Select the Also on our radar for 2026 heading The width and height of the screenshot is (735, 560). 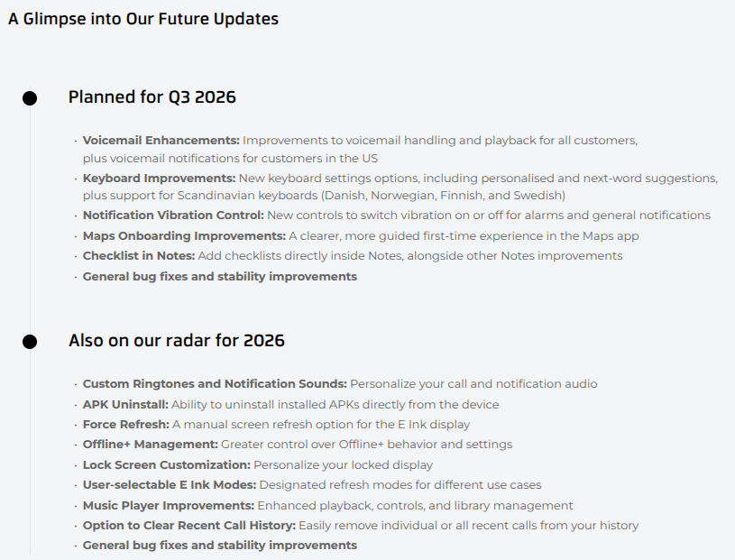coord(176,340)
